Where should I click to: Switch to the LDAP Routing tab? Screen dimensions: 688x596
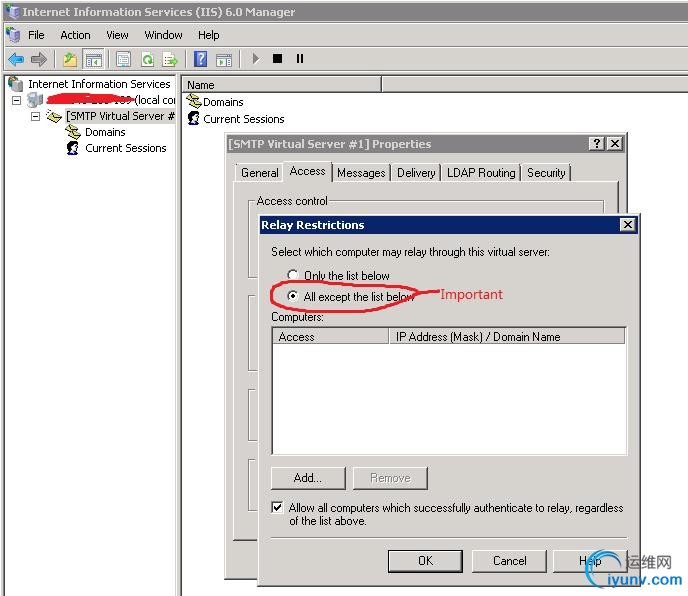(x=481, y=173)
